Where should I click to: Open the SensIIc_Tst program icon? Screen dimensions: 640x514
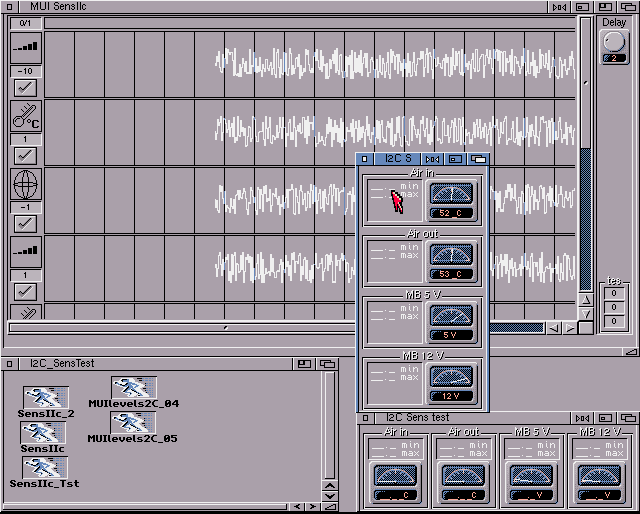pos(45,468)
